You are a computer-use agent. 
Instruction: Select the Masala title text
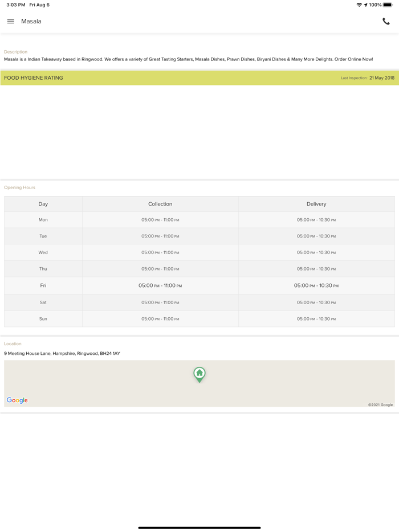(x=31, y=21)
